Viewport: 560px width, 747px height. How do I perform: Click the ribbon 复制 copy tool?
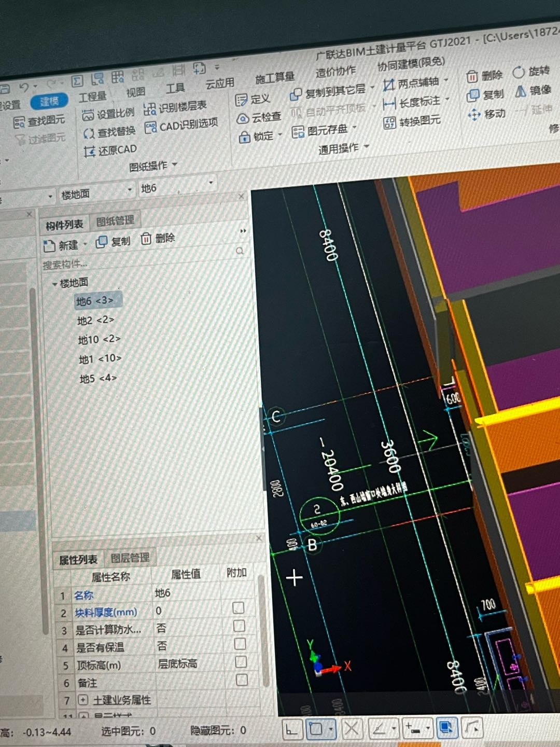pyautogui.click(x=485, y=95)
